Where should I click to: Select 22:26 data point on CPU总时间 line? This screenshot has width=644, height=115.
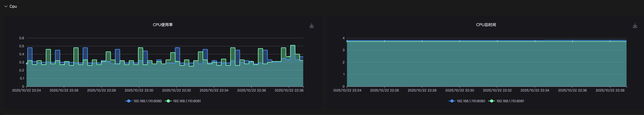click(385, 41)
